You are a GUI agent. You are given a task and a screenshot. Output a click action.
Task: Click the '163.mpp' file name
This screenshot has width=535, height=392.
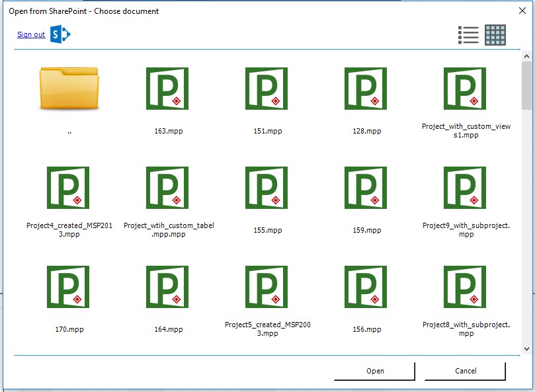pos(169,131)
